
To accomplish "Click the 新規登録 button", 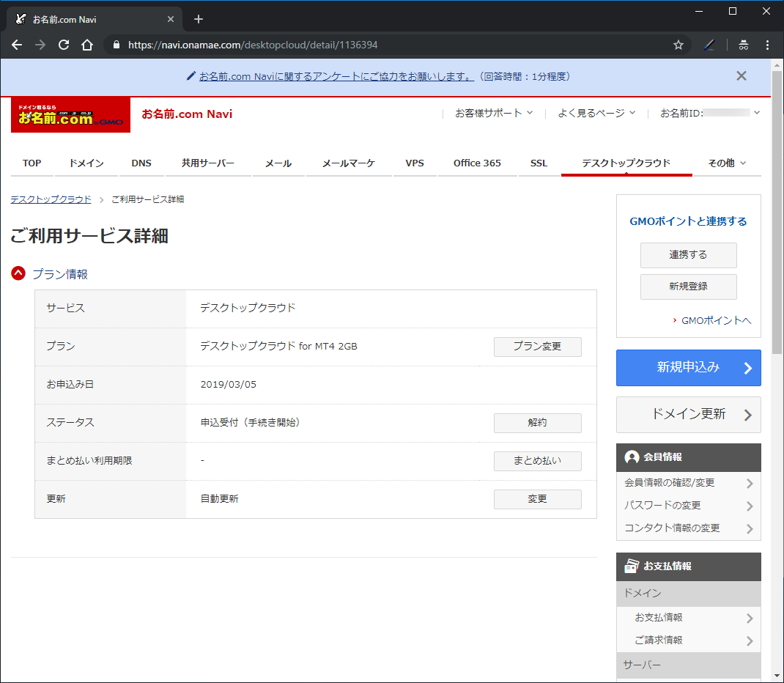I will (x=689, y=287).
